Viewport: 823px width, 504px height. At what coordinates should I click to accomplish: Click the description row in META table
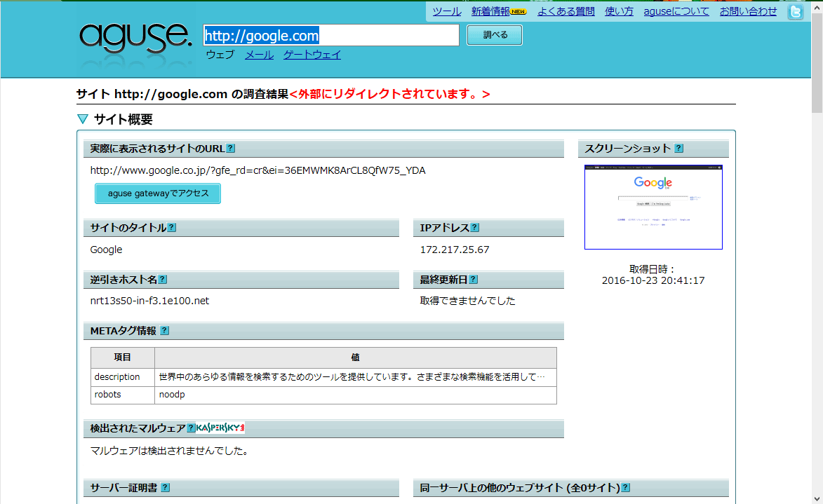[324, 377]
